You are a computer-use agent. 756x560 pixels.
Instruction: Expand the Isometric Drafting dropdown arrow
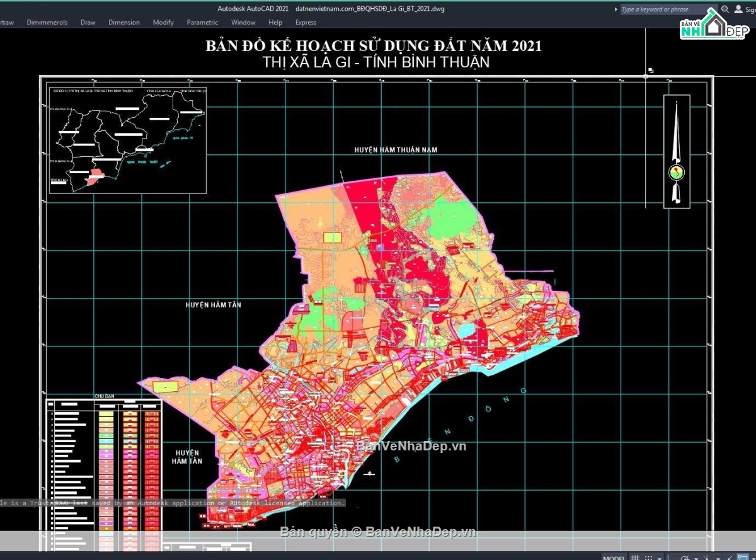coord(718,559)
